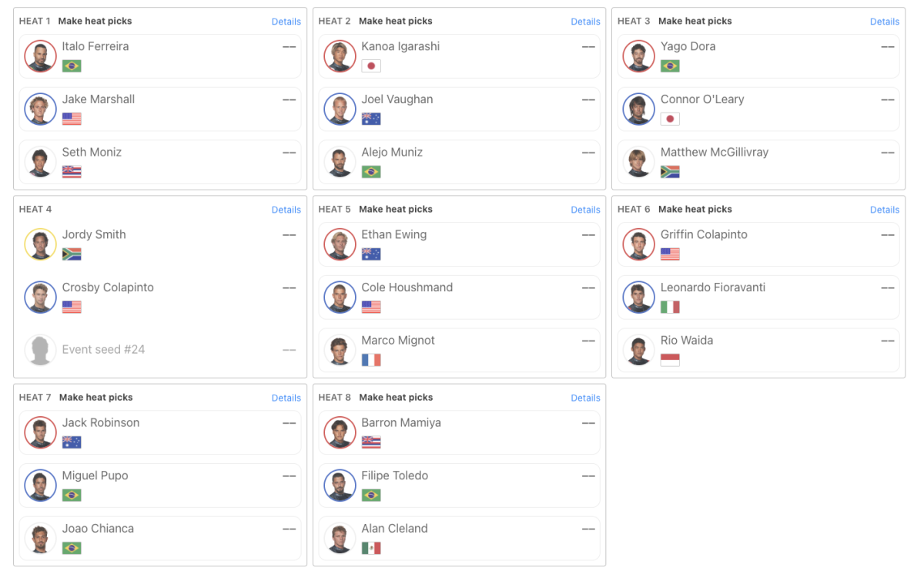924x588 pixels.
Task: Click the Brazil flag under Italo Ferreira
Action: click(72, 66)
